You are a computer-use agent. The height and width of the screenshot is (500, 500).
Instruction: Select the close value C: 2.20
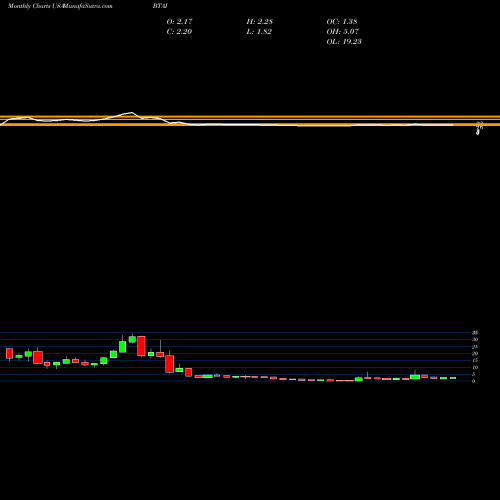pos(179,31)
